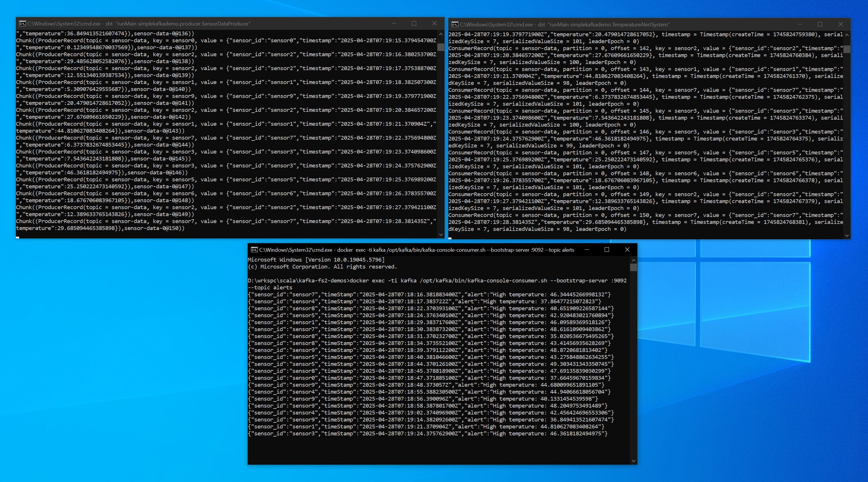Open system menu of kafka-console-consumer window
Image resolution: width=868 pixels, height=482 pixels.
pos(254,250)
